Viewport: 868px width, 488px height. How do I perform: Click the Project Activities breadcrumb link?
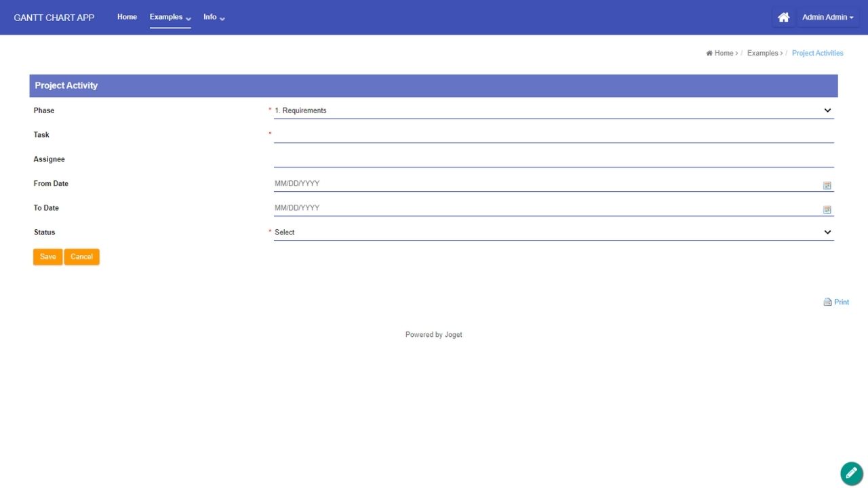817,53
